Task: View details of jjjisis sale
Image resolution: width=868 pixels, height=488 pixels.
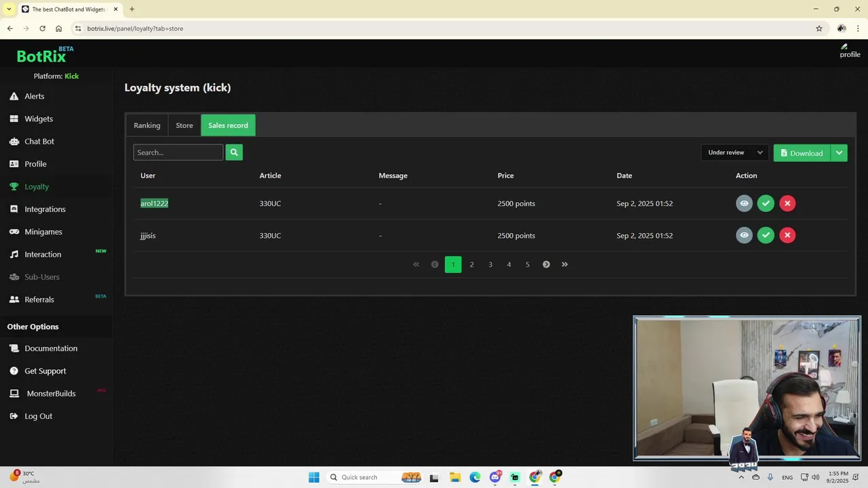Action: [x=744, y=235]
